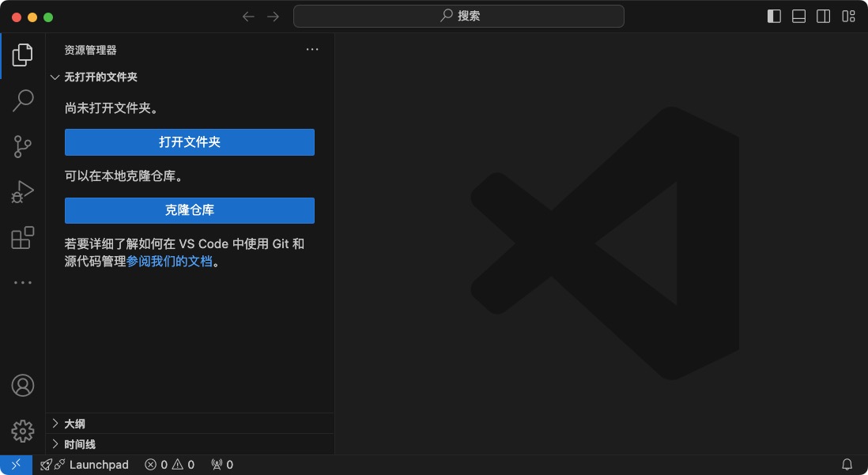The height and width of the screenshot is (475, 868).
Task: Click the 打开文件夹 button
Action: click(189, 142)
